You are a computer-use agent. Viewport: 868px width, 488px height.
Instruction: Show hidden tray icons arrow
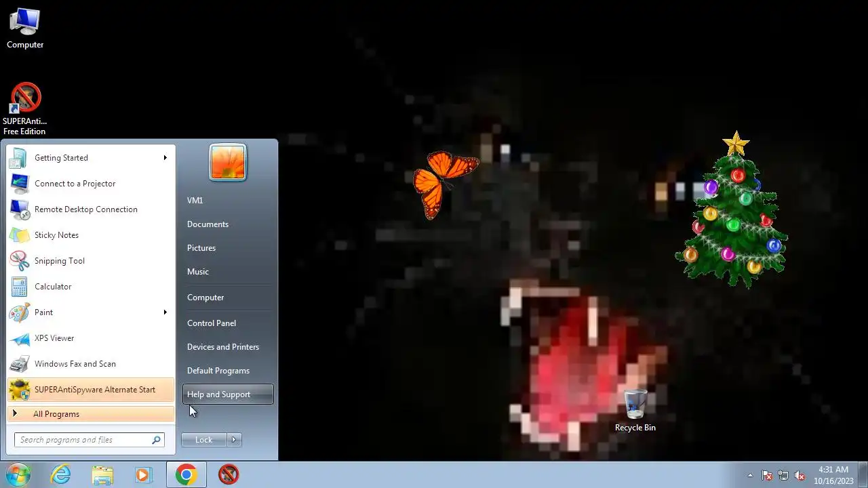coord(750,475)
